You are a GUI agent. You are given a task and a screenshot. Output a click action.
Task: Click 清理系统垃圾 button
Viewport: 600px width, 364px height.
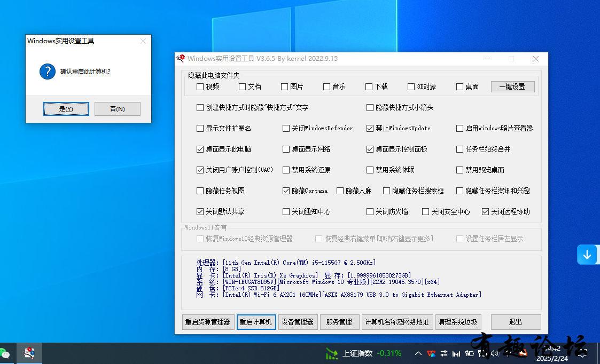coord(458,322)
